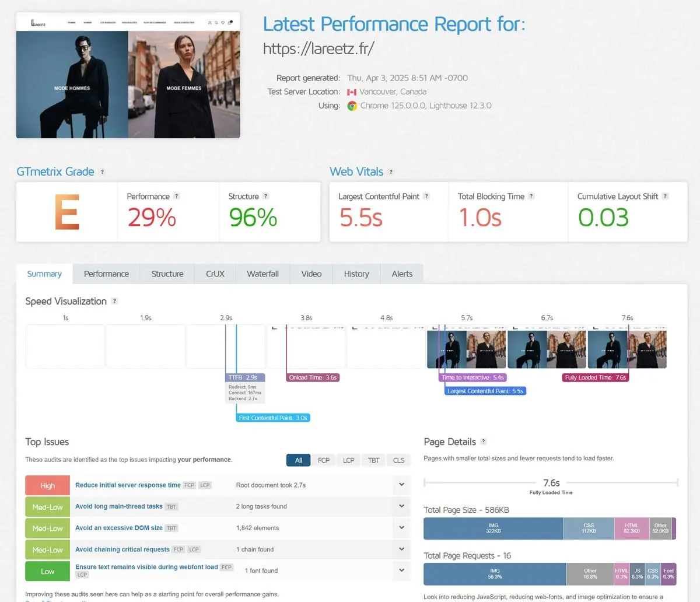Open the Avoid an excessive DOM size link
700x602 pixels.
(119, 528)
